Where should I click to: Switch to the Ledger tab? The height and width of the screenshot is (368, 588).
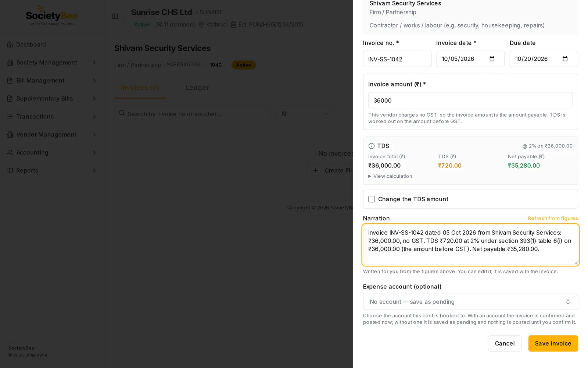tap(197, 88)
